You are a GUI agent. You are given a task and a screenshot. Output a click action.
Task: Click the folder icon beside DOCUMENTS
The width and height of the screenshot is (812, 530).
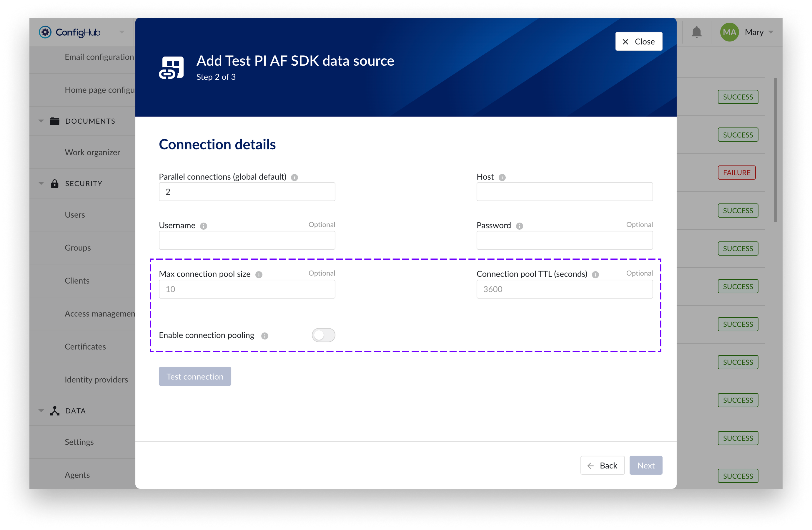[x=55, y=121]
